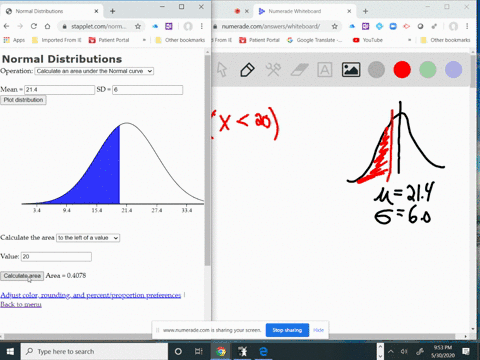Open Imported From IE bookmark folder
The image size is (480, 360).
click(x=57, y=40)
